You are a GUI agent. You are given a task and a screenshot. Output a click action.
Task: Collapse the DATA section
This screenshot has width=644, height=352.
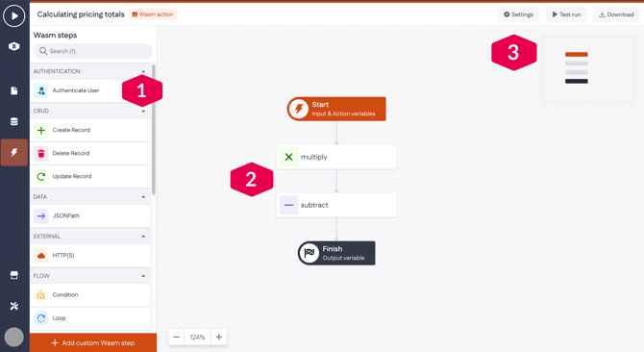(143, 197)
